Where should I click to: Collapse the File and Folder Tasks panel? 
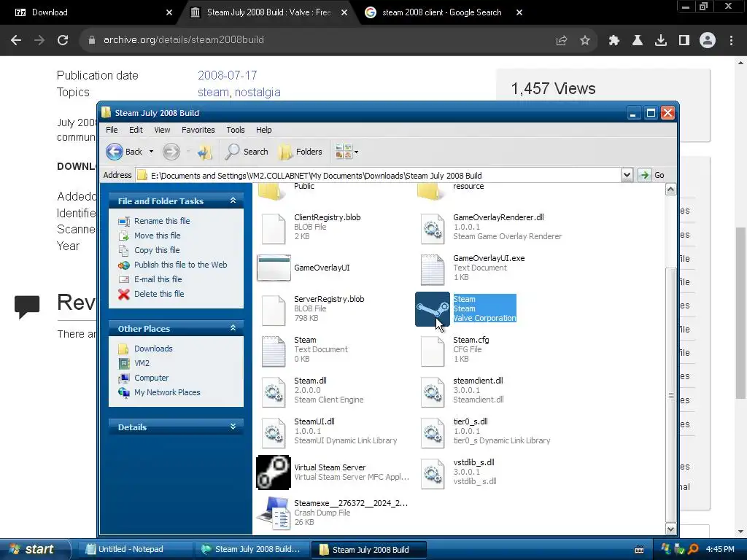233,201
